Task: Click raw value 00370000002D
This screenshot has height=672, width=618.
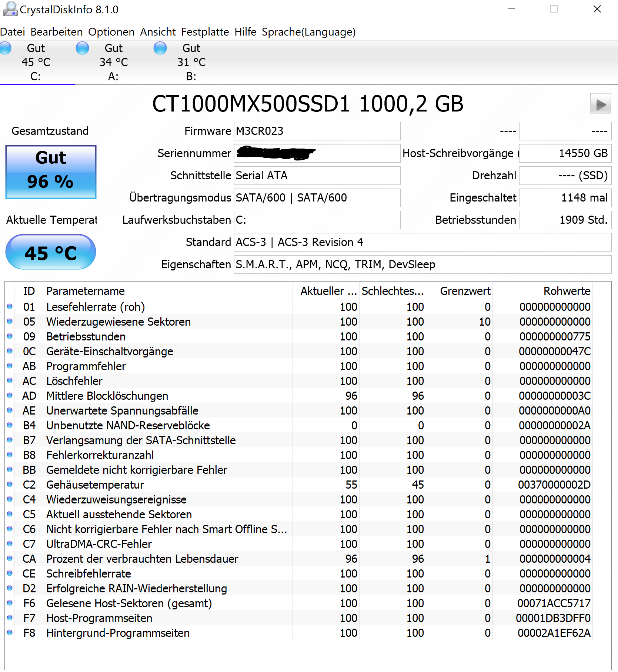Action: pos(554,485)
